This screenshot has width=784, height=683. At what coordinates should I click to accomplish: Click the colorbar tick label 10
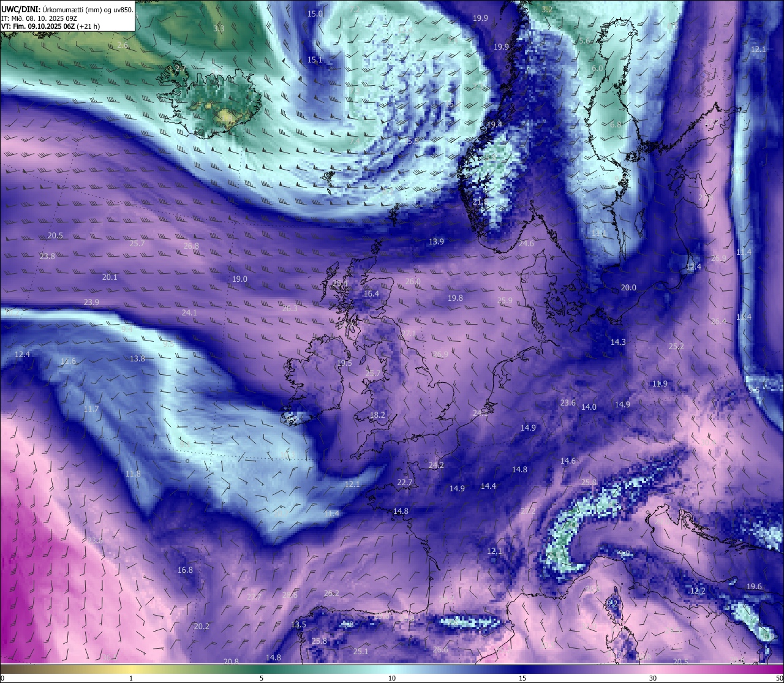[392, 678]
